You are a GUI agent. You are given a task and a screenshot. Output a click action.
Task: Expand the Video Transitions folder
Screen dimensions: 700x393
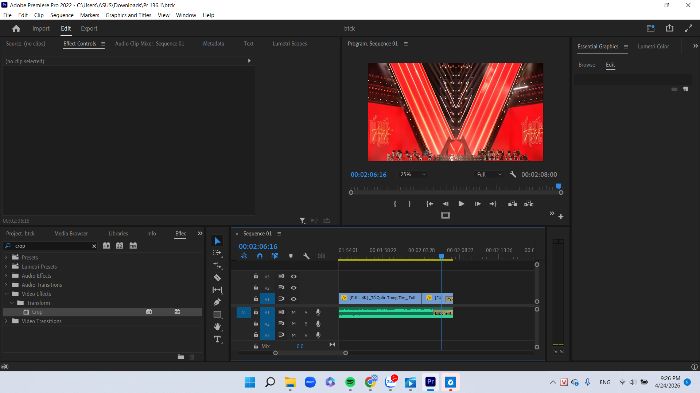tap(6, 321)
